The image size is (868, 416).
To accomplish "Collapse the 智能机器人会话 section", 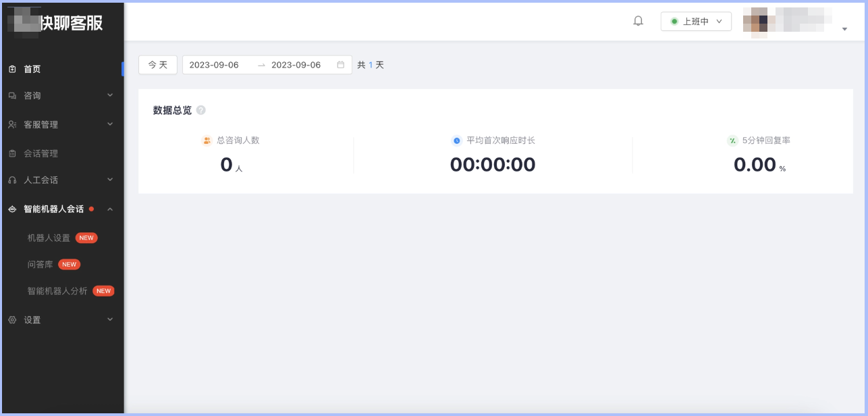I will click(61, 209).
